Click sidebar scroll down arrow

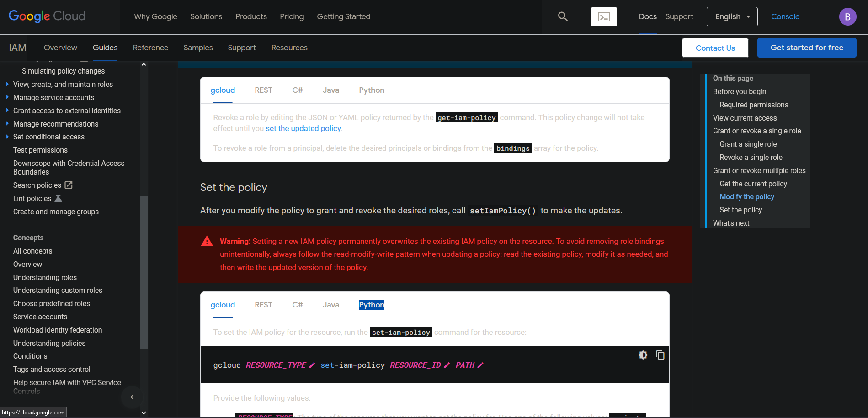pos(144,413)
